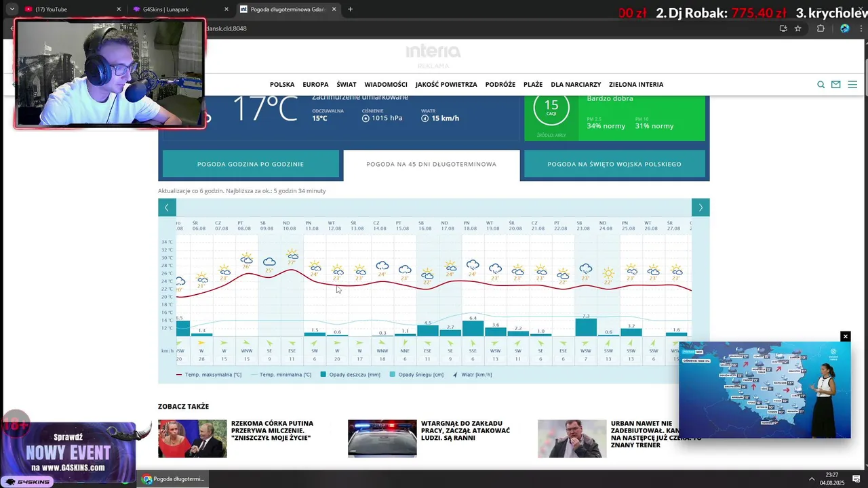Open a new browser tab with plus
The height and width of the screenshot is (488, 868).
350,9
